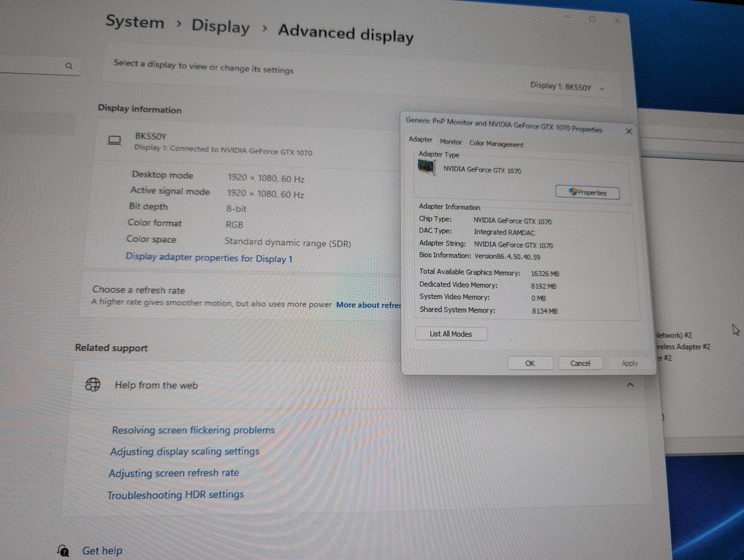The height and width of the screenshot is (560, 744).
Task: Click the globe icon next to Help from the web
Action: click(93, 385)
